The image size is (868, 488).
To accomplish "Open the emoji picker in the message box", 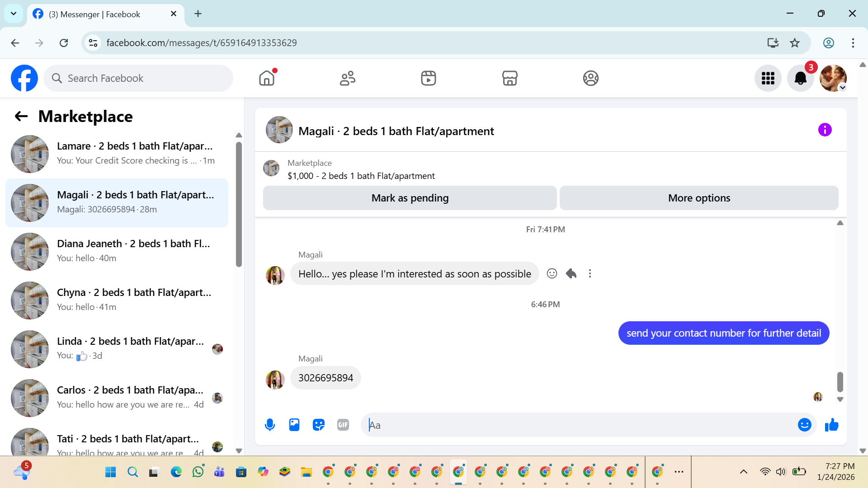I will click(x=804, y=425).
